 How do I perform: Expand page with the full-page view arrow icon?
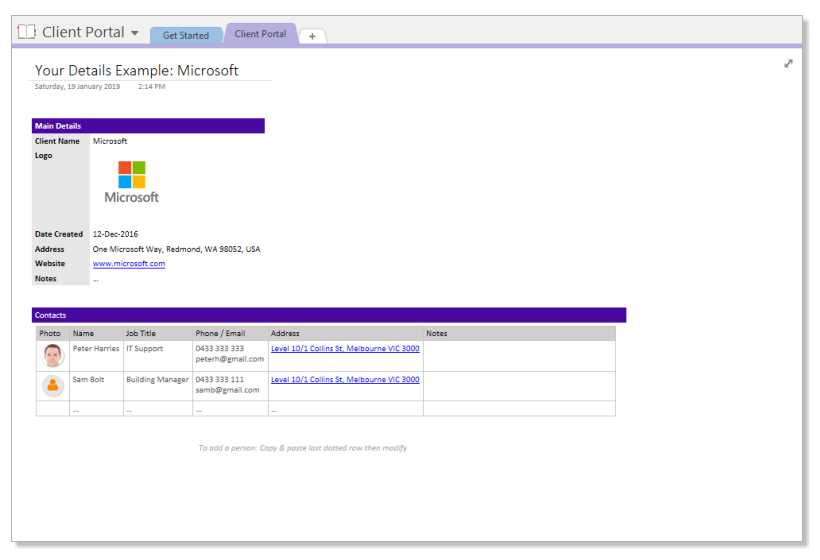click(789, 63)
